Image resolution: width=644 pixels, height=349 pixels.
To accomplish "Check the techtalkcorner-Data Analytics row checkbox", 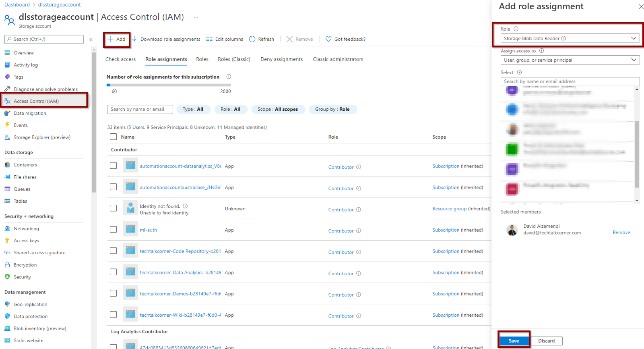I will pyautogui.click(x=114, y=272).
